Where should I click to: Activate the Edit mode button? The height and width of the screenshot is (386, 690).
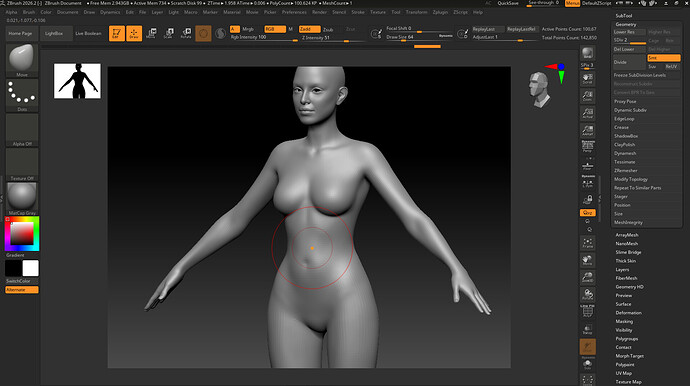[117, 33]
